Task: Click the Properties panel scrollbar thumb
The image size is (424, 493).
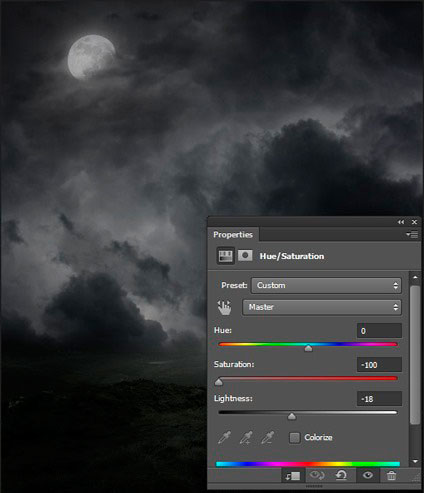Action: click(x=415, y=355)
